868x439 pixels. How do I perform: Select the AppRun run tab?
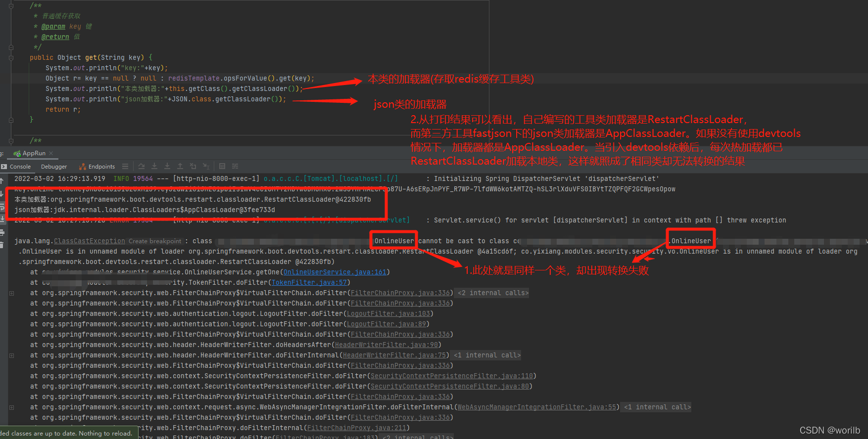coord(34,153)
